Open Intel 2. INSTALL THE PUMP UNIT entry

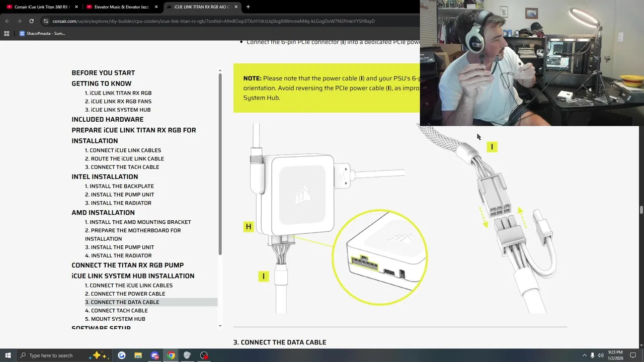click(120, 195)
